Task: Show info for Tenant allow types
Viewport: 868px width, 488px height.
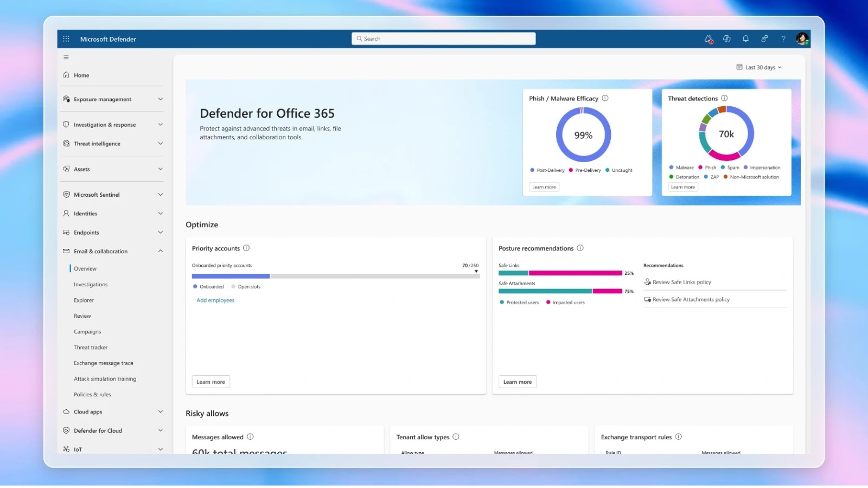Action: click(x=456, y=437)
